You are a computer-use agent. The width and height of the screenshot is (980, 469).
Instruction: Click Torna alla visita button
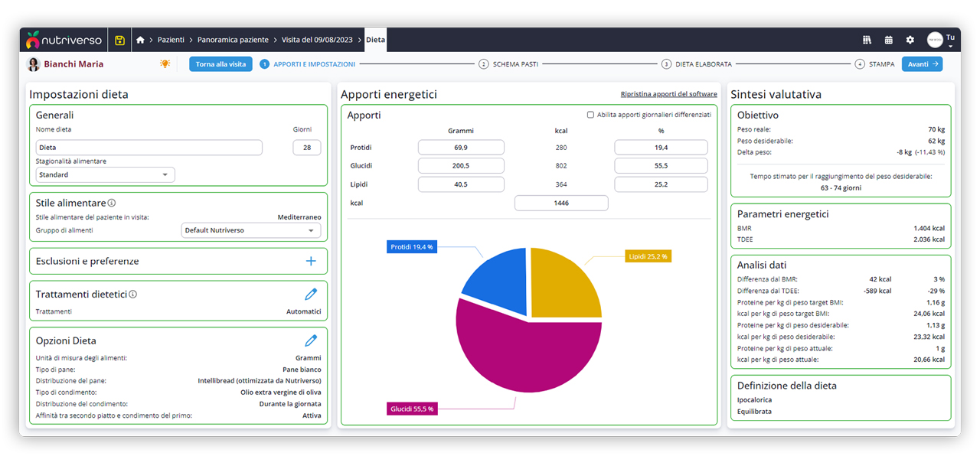(220, 64)
